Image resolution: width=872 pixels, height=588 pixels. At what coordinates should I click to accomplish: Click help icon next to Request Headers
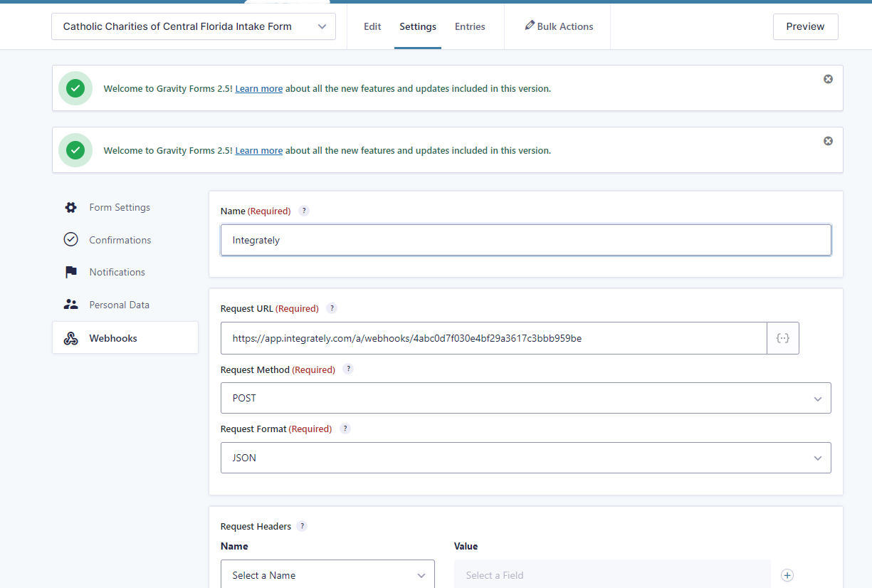point(302,526)
